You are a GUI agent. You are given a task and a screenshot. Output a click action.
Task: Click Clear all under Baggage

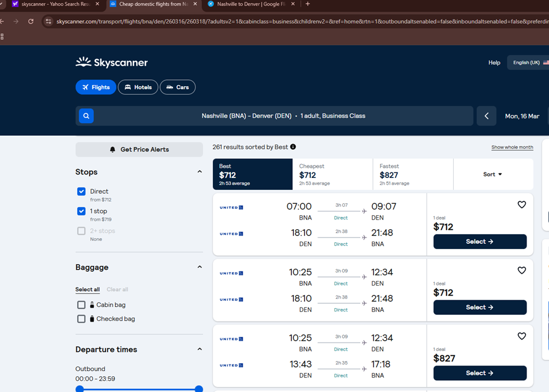tap(117, 289)
